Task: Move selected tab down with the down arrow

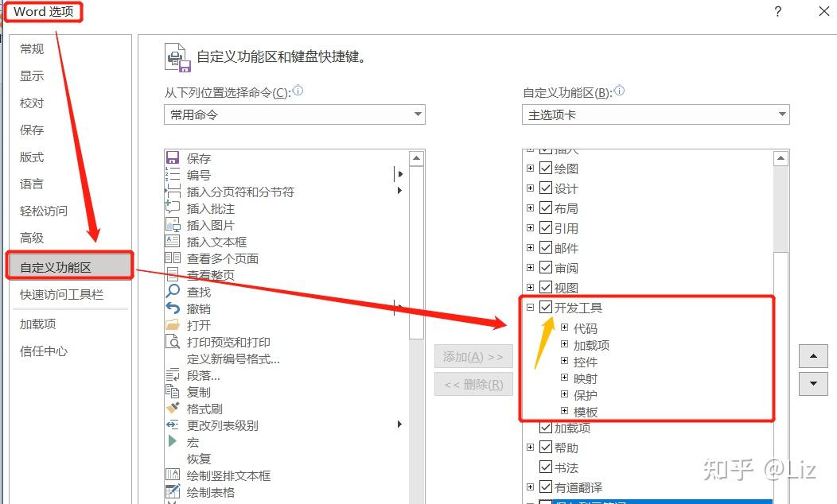Action: [x=813, y=383]
